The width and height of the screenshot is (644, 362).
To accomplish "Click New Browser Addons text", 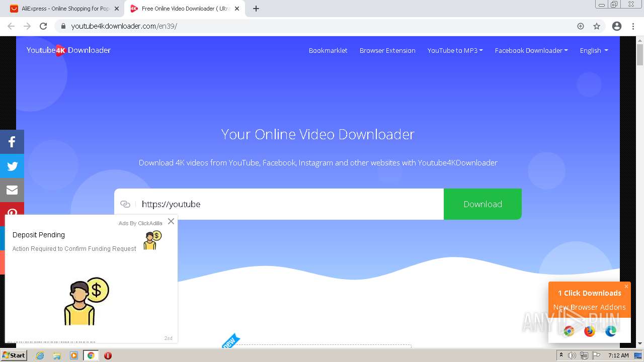I will click(590, 307).
